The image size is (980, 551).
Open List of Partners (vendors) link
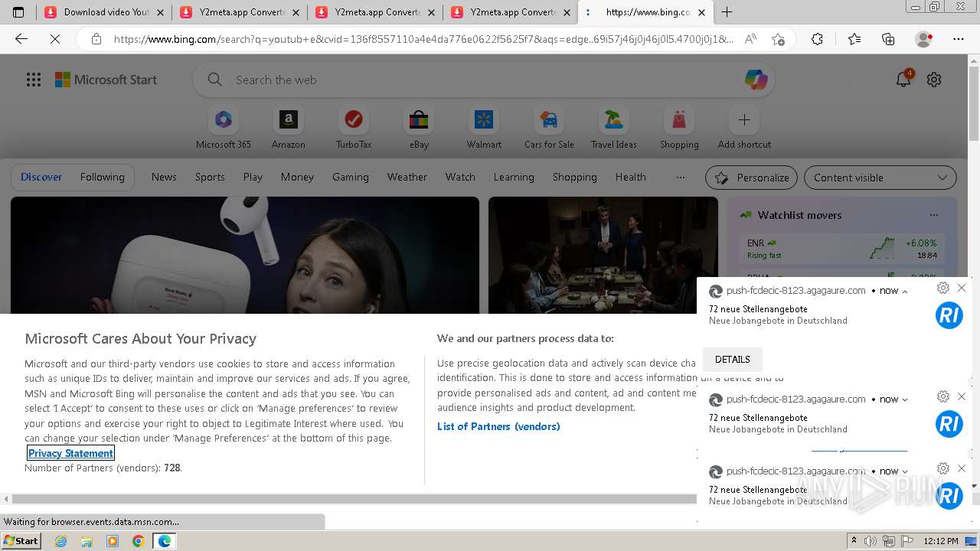[x=498, y=426]
